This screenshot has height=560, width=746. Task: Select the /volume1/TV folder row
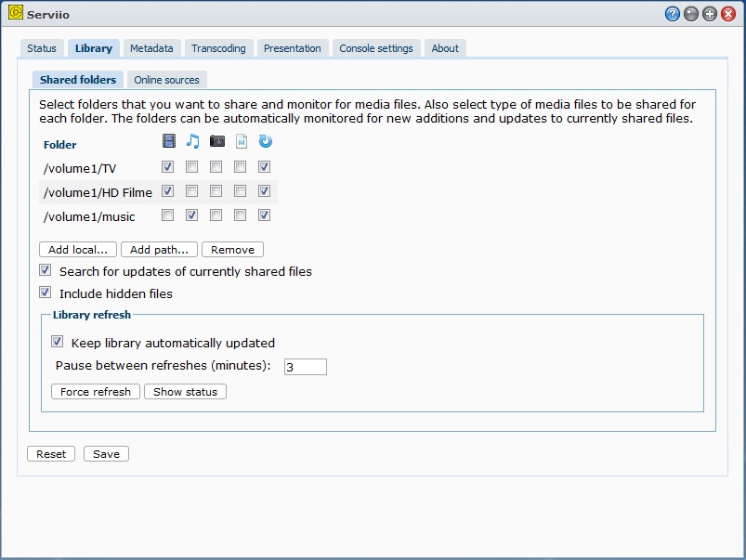click(x=158, y=168)
